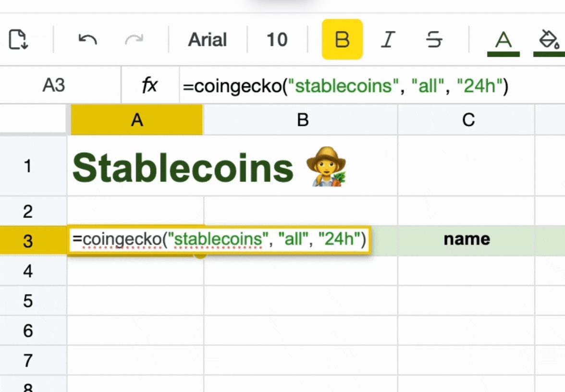Select column B header
This screenshot has width=565, height=392.
tap(302, 120)
